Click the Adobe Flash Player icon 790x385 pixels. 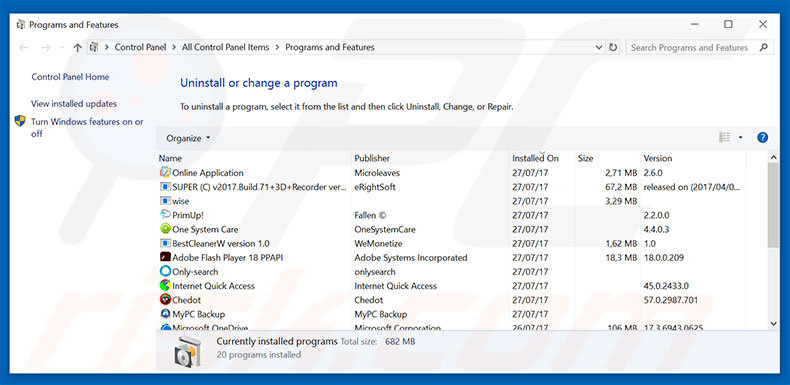point(165,257)
